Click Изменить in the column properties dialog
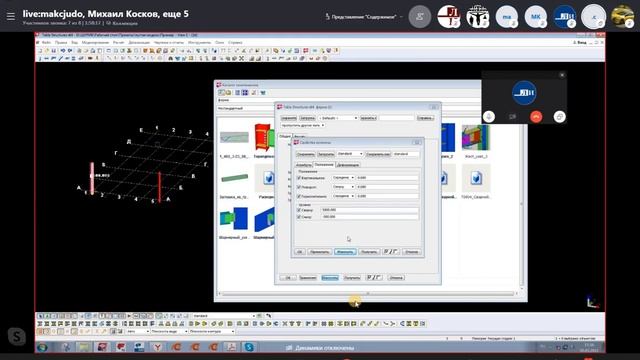 (x=345, y=252)
